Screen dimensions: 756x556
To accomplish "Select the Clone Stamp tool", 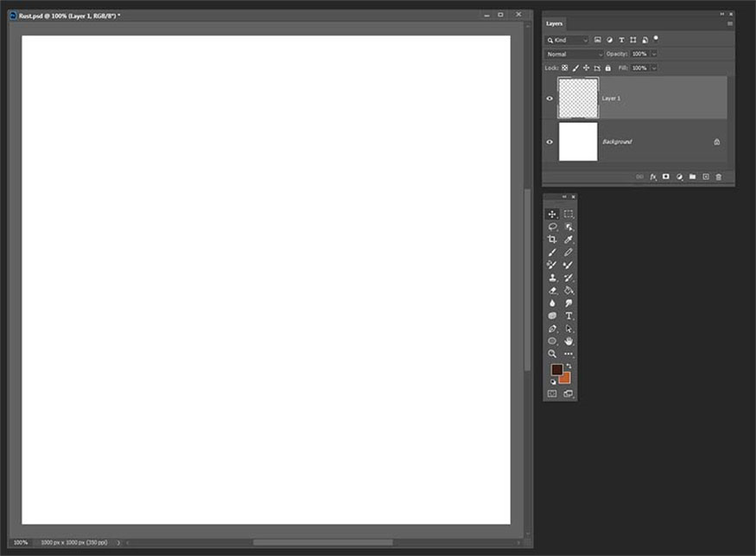I will point(552,278).
